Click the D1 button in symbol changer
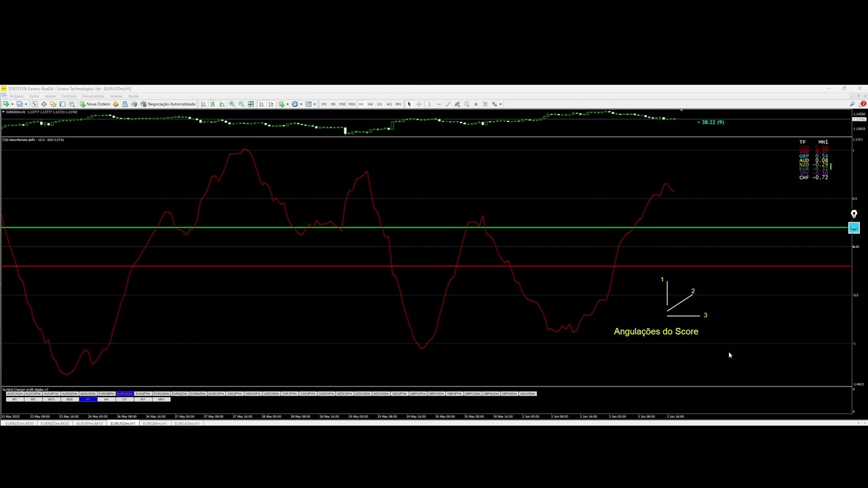The height and width of the screenshot is (488, 868). click(125, 399)
